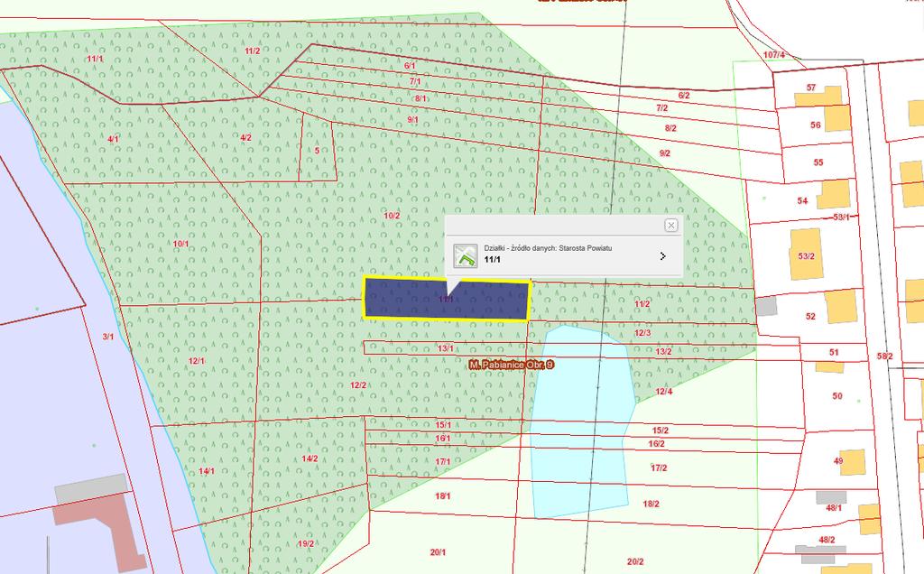Select parcel label 13/2
Screen dimensions: 924x574
(x=663, y=351)
